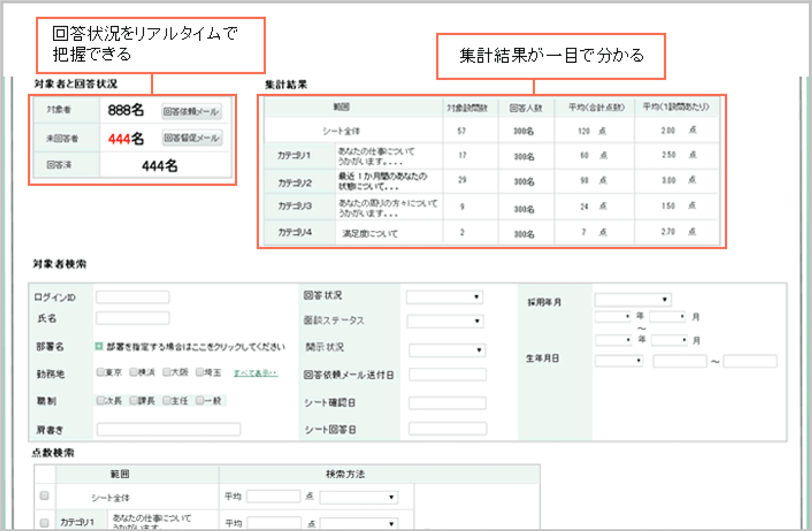The image size is (812, 531).
Task: Open the 採用年月 end year dropdown
Action: coord(614,340)
